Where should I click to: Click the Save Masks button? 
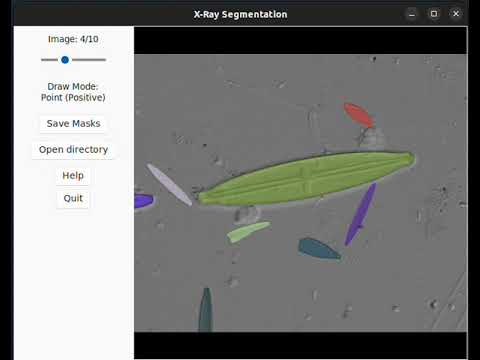(x=73, y=124)
